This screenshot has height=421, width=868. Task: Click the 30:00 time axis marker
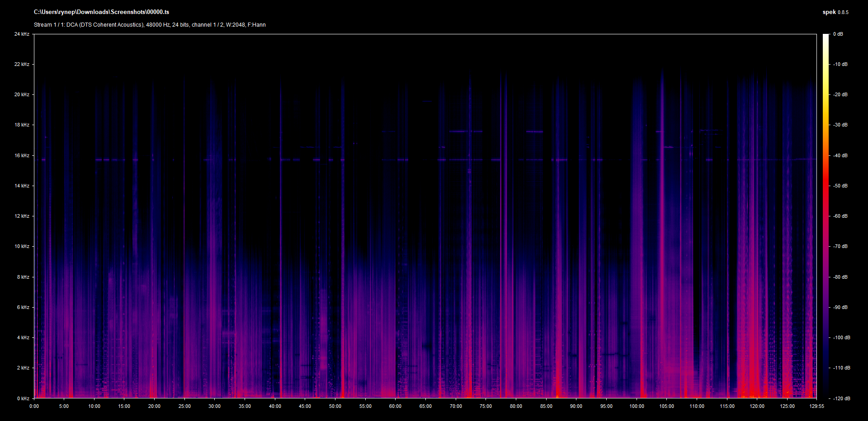click(x=214, y=406)
